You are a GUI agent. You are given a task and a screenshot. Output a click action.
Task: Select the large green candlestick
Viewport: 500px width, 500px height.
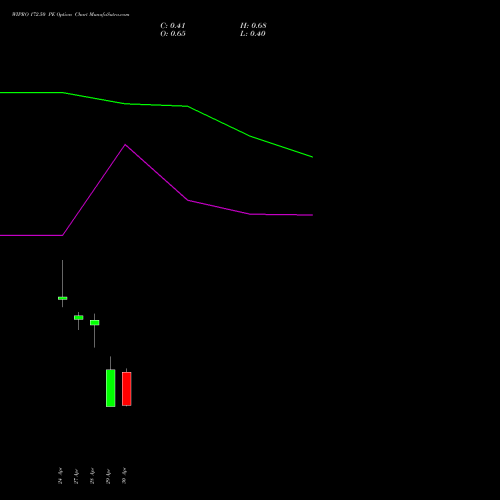click(x=111, y=388)
